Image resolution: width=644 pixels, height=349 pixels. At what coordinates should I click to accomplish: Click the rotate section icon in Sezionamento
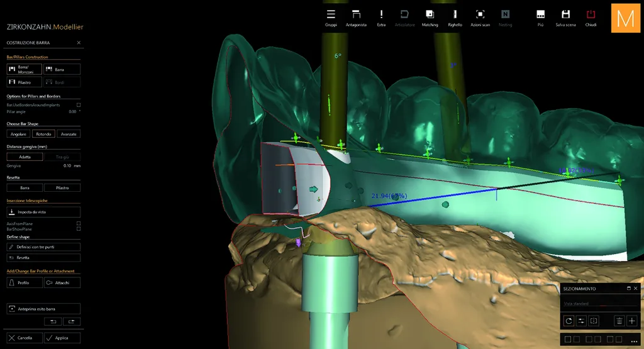pos(569,321)
